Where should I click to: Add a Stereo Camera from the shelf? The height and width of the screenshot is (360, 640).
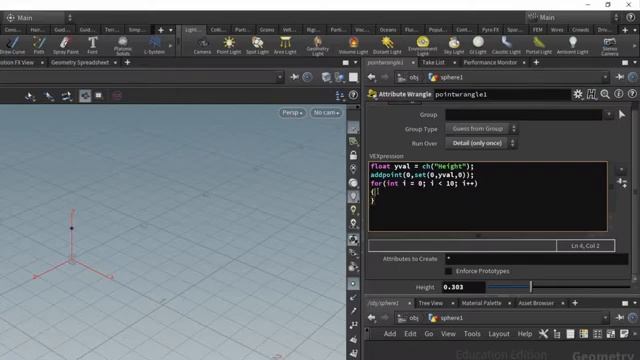pos(610,46)
